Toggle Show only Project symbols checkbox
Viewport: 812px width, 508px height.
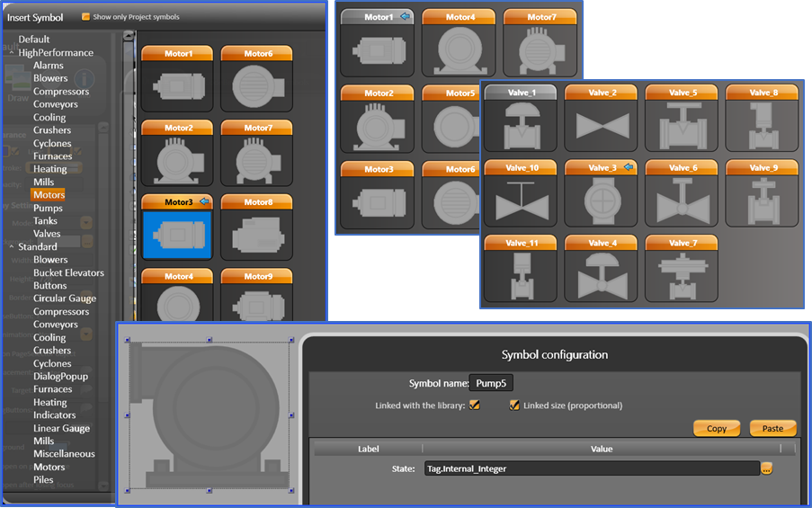pyautogui.click(x=86, y=17)
